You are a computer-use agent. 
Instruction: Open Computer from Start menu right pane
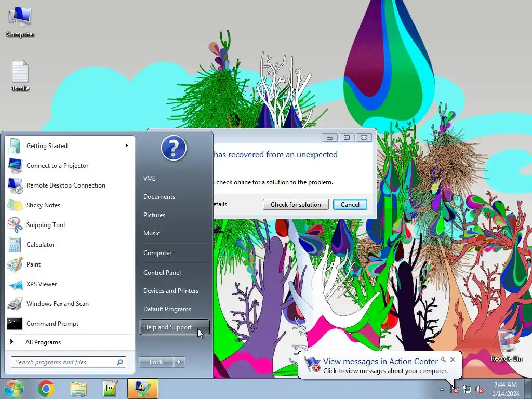click(x=157, y=253)
